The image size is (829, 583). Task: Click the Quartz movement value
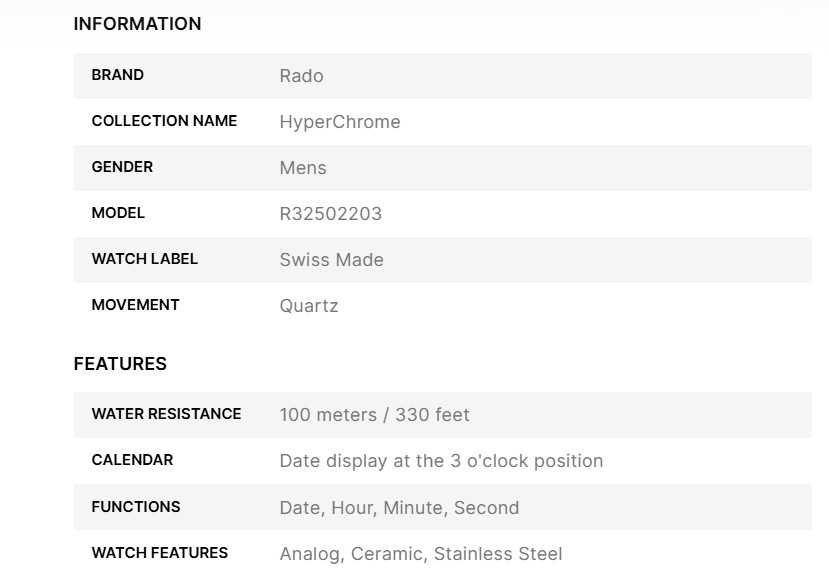pos(309,306)
